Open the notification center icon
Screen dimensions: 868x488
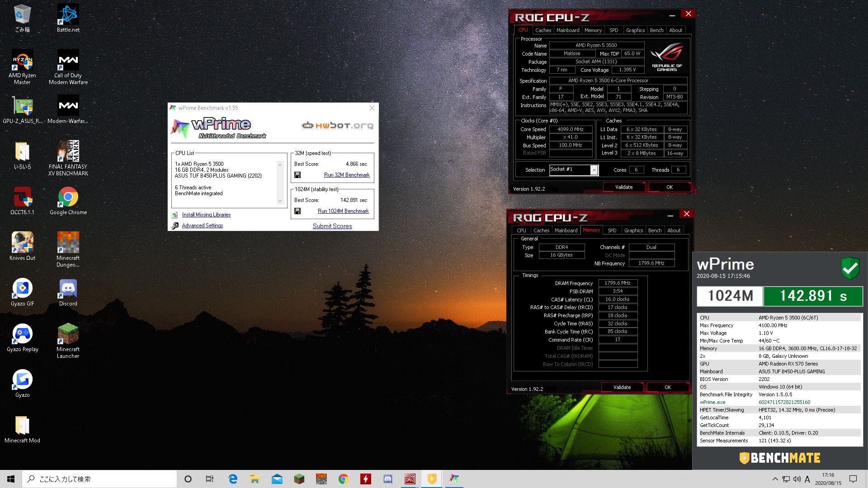853,479
